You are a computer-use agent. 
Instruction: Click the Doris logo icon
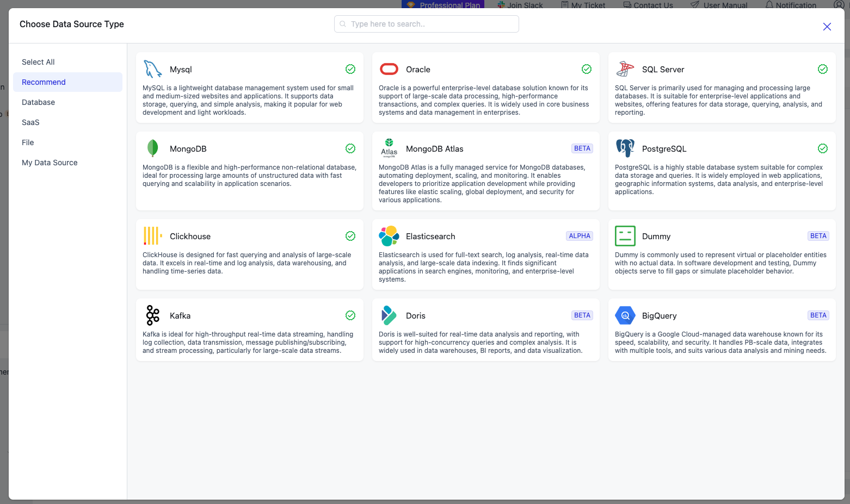pyautogui.click(x=389, y=315)
